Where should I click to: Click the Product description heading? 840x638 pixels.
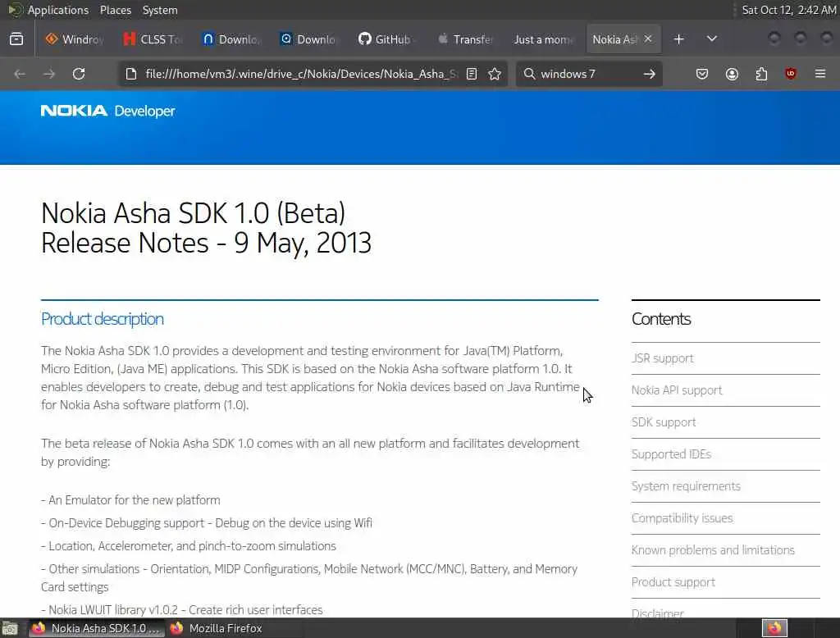tap(103, 319)
